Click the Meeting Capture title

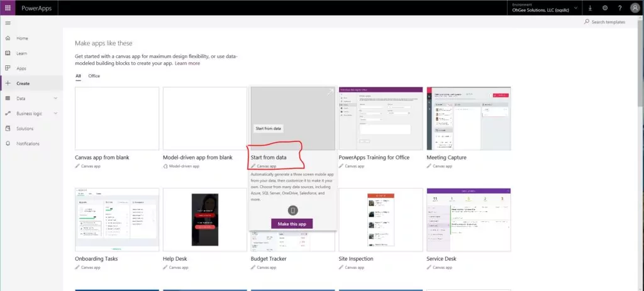447,157
